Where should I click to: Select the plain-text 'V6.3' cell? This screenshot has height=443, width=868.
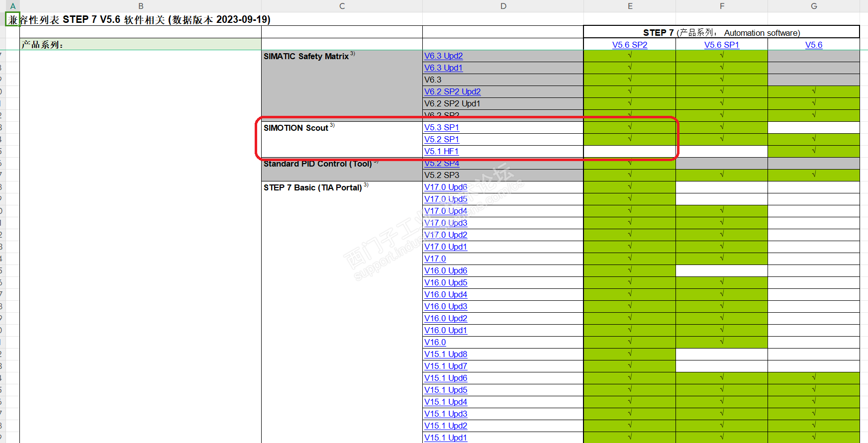click(503, 80)
